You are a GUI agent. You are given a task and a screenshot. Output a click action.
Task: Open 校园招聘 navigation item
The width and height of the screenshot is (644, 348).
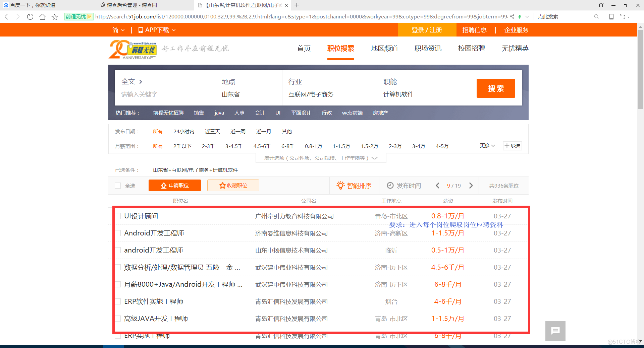[472, 49]
